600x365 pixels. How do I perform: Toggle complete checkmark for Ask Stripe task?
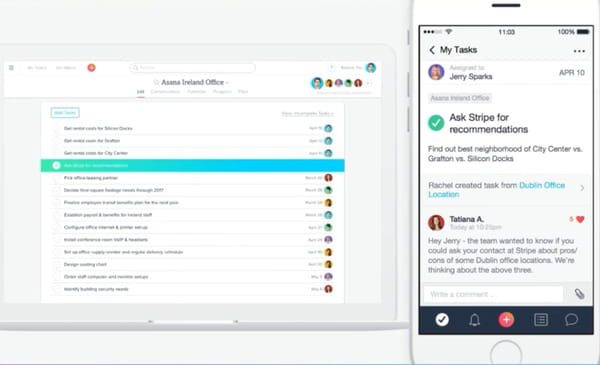tap(436, 123)
